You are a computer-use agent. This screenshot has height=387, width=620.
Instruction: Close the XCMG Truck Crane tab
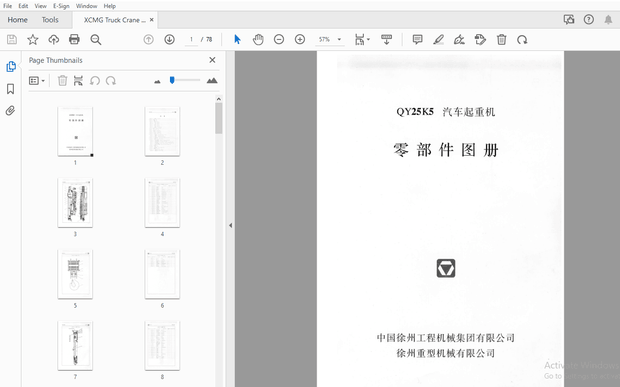(152, 20)
